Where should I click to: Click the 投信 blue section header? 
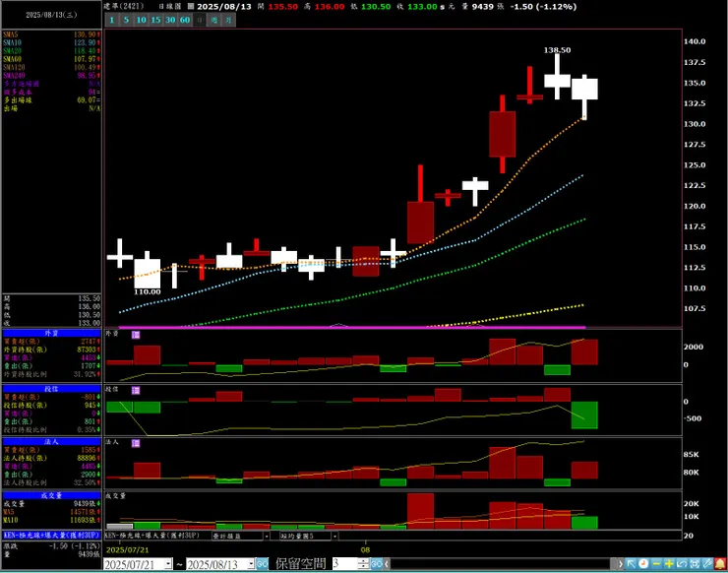[x=51, y=389]
